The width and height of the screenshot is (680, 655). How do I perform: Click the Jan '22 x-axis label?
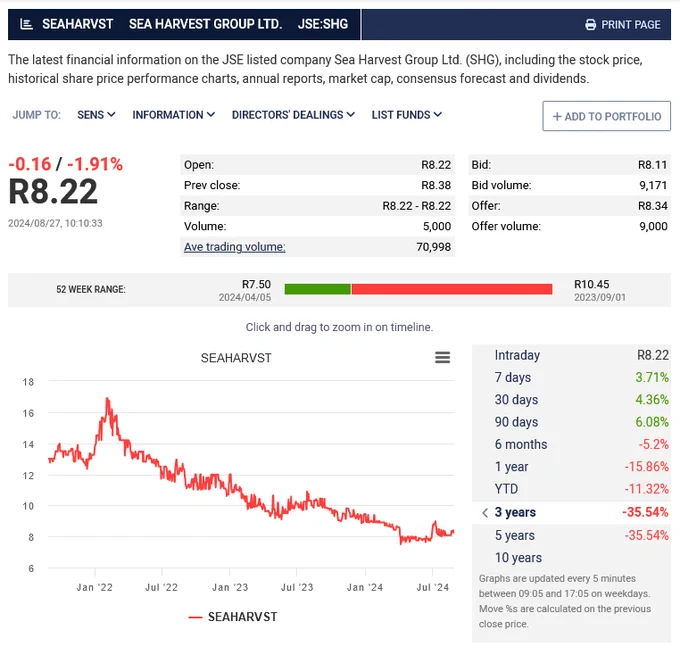point(95,587)
